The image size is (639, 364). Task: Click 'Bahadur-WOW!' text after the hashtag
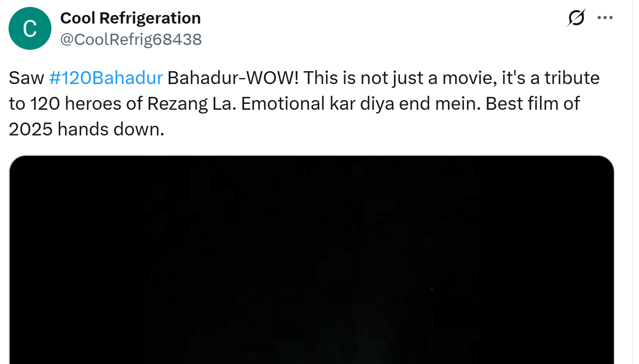tap(233, 78)
